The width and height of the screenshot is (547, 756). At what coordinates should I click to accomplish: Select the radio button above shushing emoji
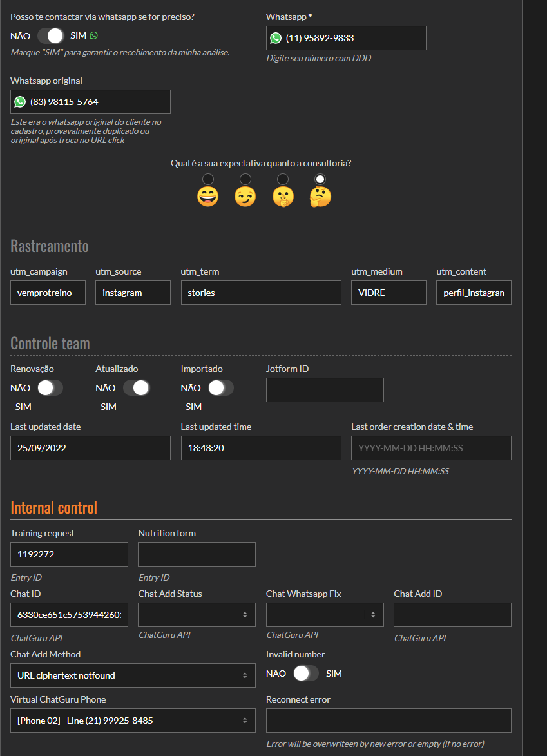(283, 179)
